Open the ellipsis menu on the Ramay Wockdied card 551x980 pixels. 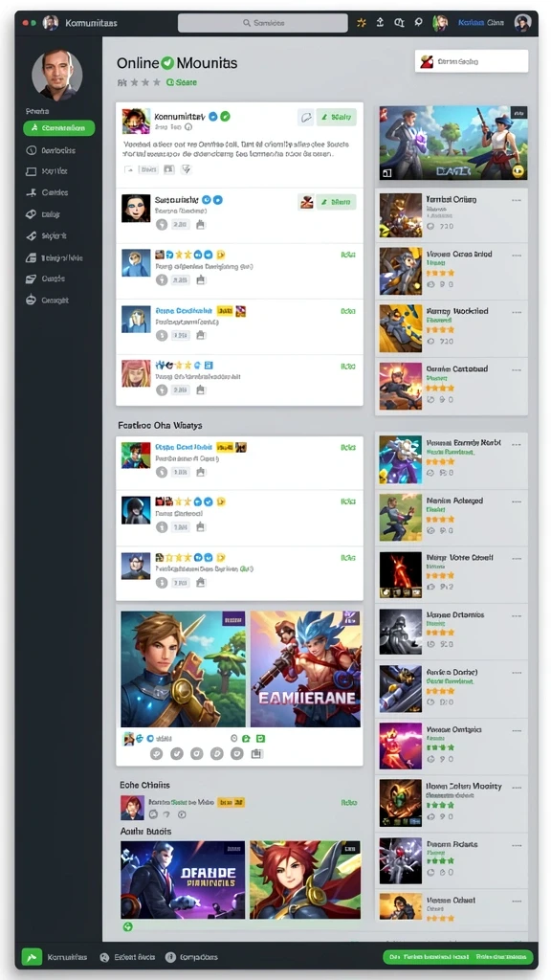[x=517, y=312]
